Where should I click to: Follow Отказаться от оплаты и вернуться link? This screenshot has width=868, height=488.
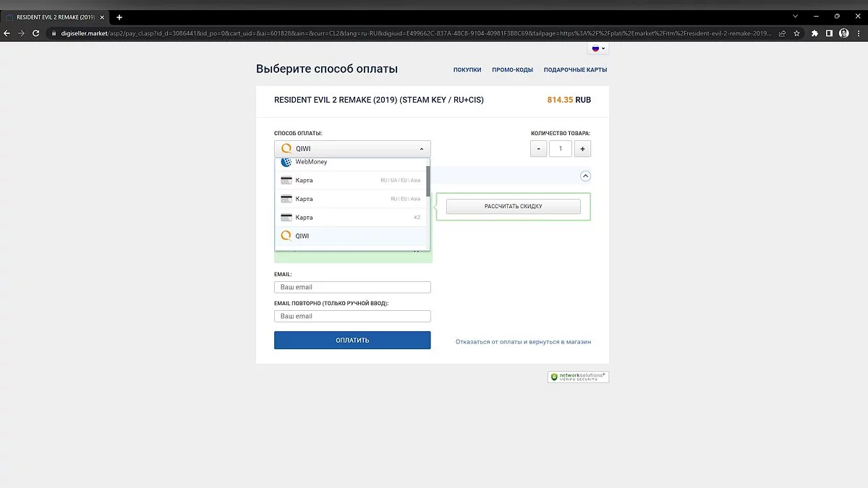[x=523, y=341]
